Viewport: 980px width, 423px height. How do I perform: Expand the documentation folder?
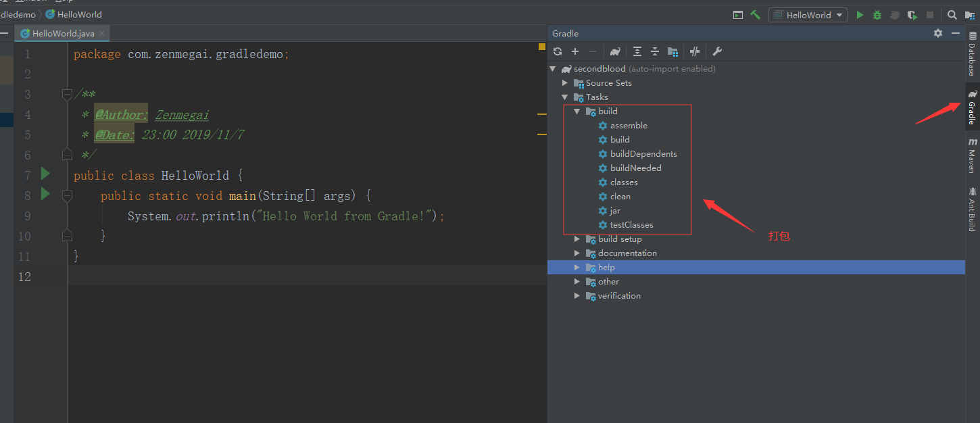tap(577, 253)
